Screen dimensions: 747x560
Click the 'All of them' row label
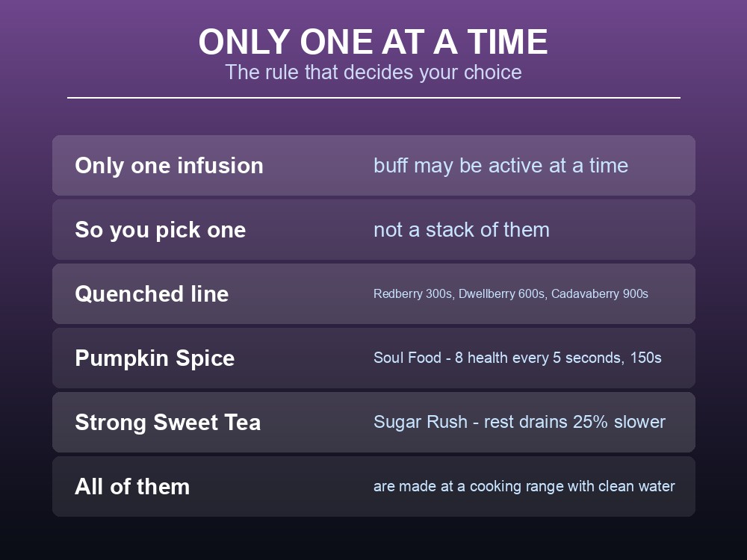point(132,487)
